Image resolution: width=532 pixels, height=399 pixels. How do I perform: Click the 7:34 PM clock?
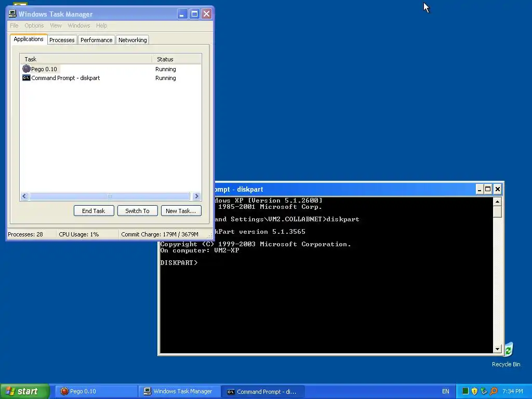513,391
